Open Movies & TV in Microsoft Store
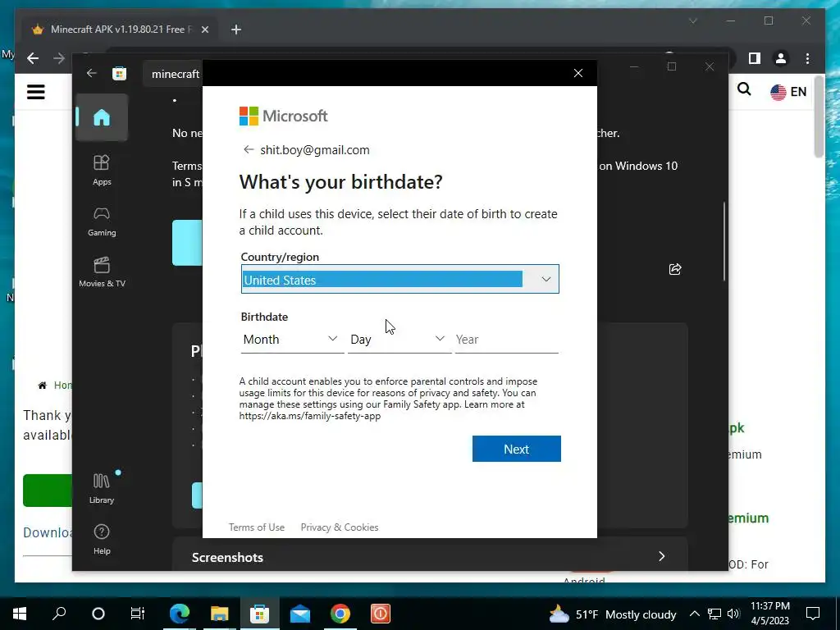 coord(102,272)
